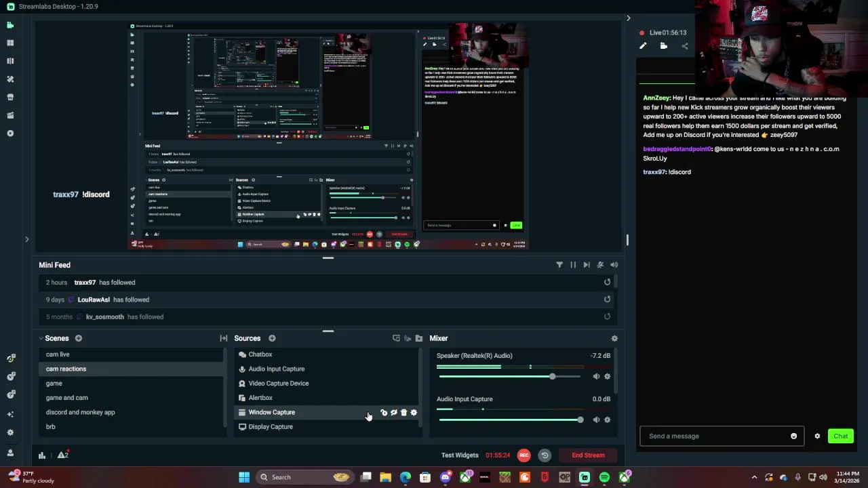Open the Highlighter tools icon in sidebar
The image size is (868, 488).
pyautogui.click(x=10, y=115)
